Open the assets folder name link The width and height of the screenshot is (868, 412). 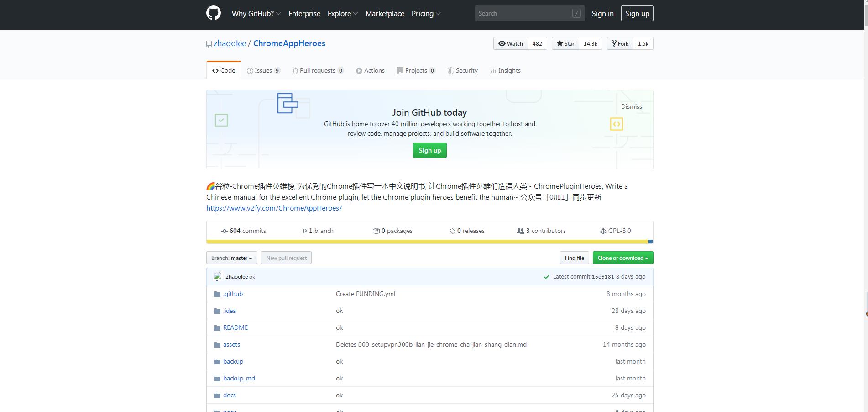231,345
